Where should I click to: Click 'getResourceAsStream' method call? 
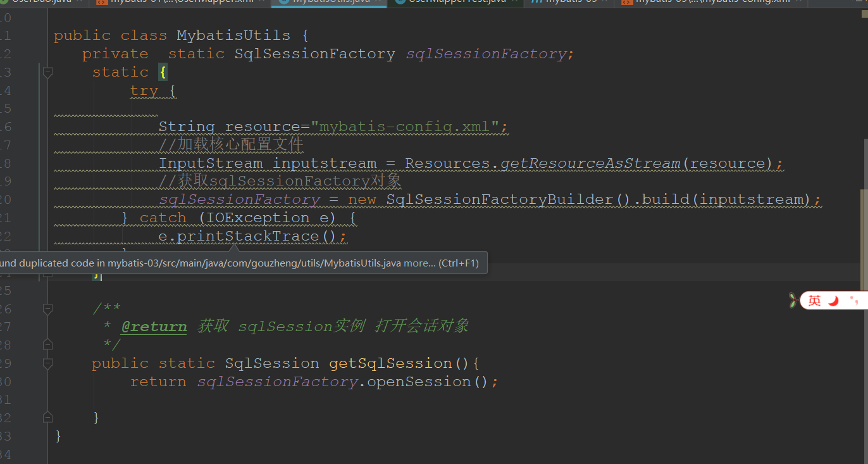click(590, 163)
